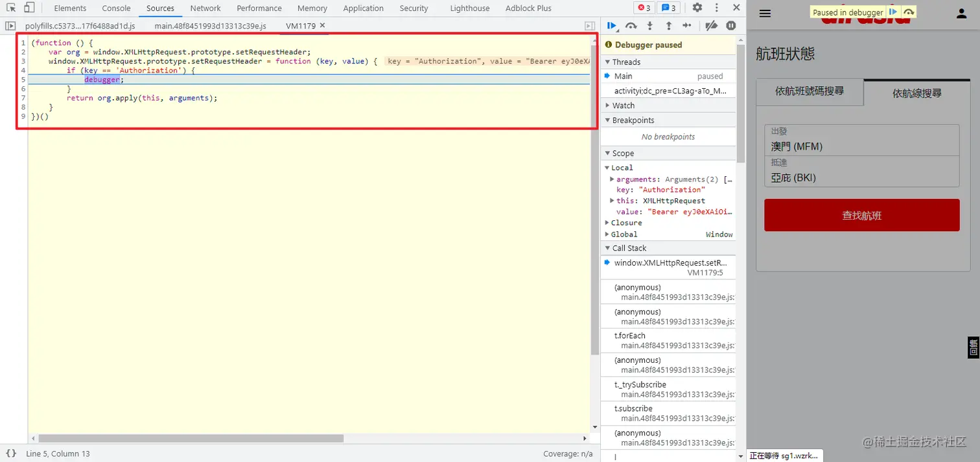
Task: Toggle the device toolbar icon
Action: click(x=29, y=8)
